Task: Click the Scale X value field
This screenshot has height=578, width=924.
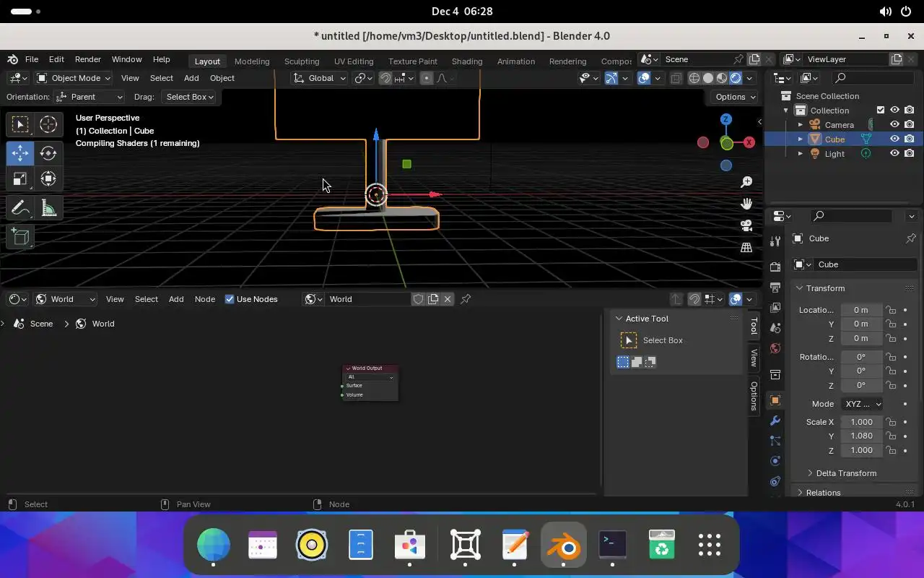Action: click(x=861, y=422)
